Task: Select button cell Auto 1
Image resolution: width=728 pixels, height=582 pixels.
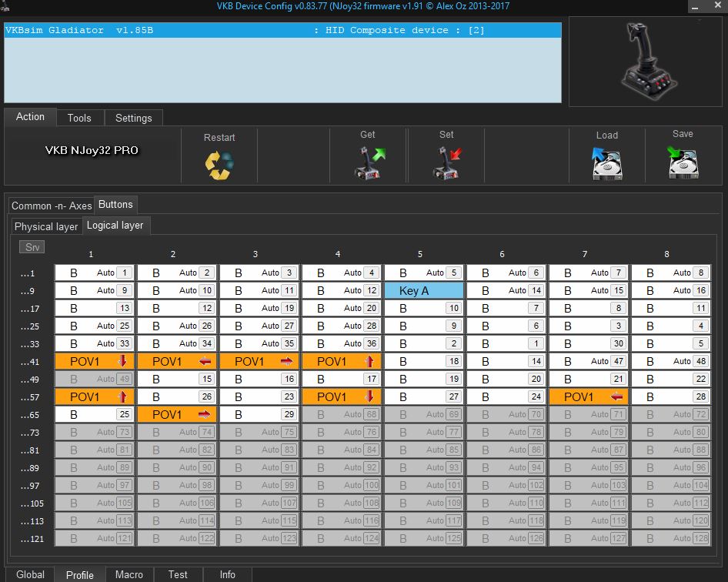Action: pyautogui.click(x=95, y=273)
